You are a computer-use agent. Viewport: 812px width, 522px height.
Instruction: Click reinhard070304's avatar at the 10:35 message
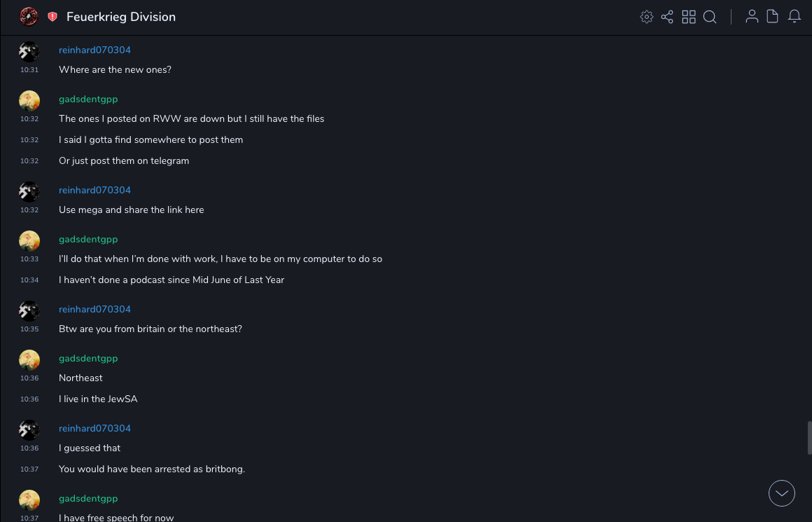click(29, 311)
